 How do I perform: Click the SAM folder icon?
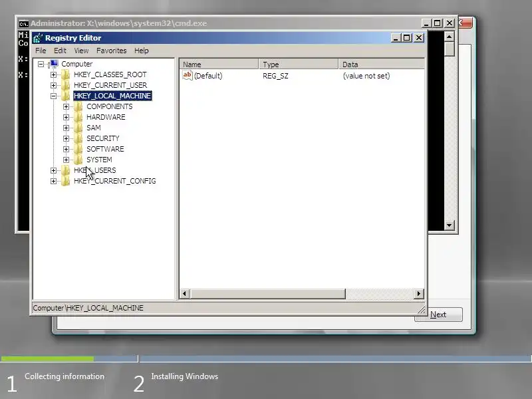pos(78,128)
